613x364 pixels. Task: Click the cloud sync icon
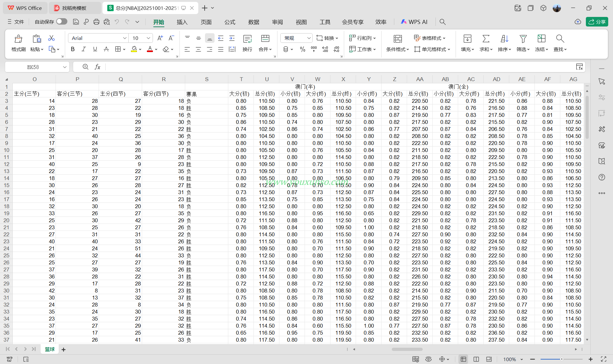point(578,22)
